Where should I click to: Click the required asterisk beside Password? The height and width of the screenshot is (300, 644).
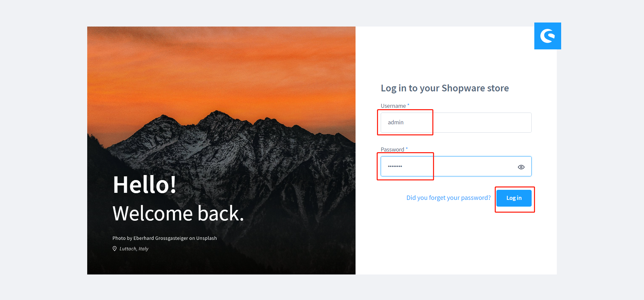(x=407, y=149)
